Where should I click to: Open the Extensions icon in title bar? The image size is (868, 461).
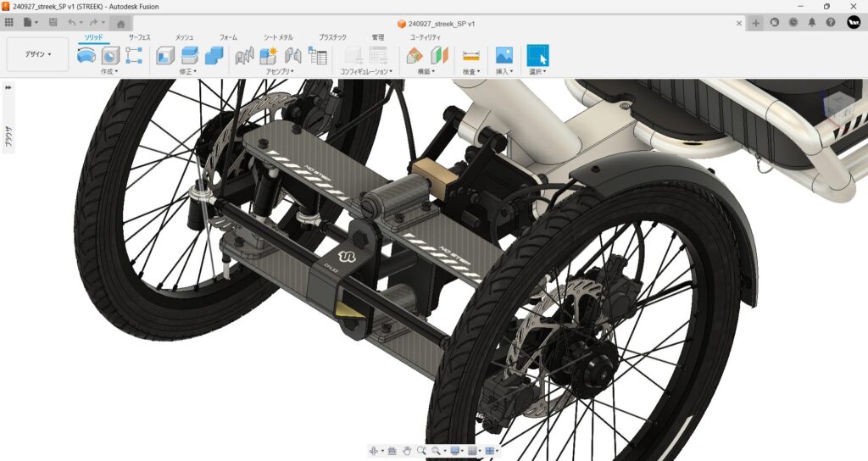tap(775, 23)
